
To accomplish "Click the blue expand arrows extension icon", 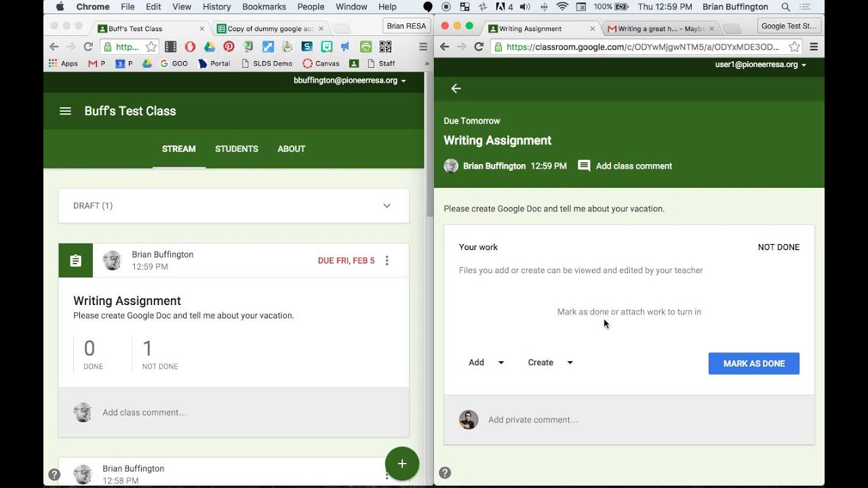I will point(268,47).
